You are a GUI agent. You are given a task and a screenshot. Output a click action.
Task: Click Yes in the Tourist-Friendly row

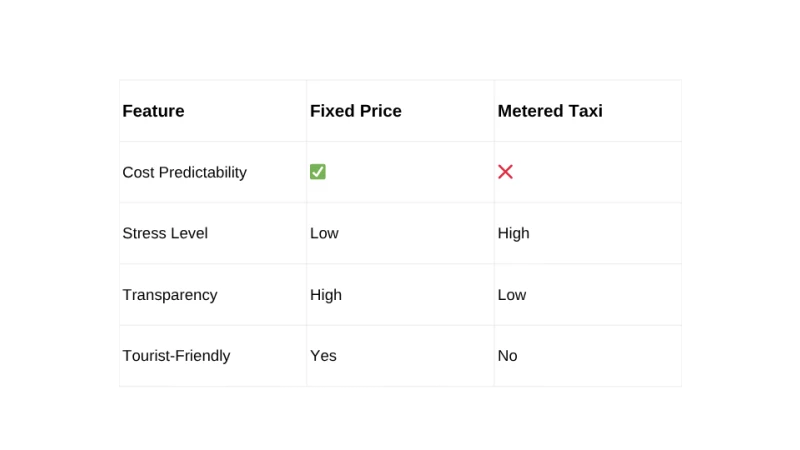323,356
